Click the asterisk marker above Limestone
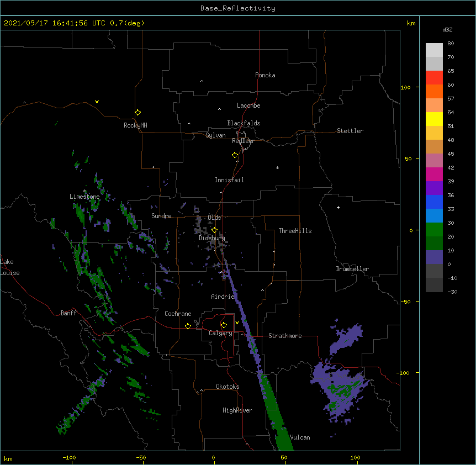The width and height of the screenshot is (476, 465). click(x=85, y=191)
